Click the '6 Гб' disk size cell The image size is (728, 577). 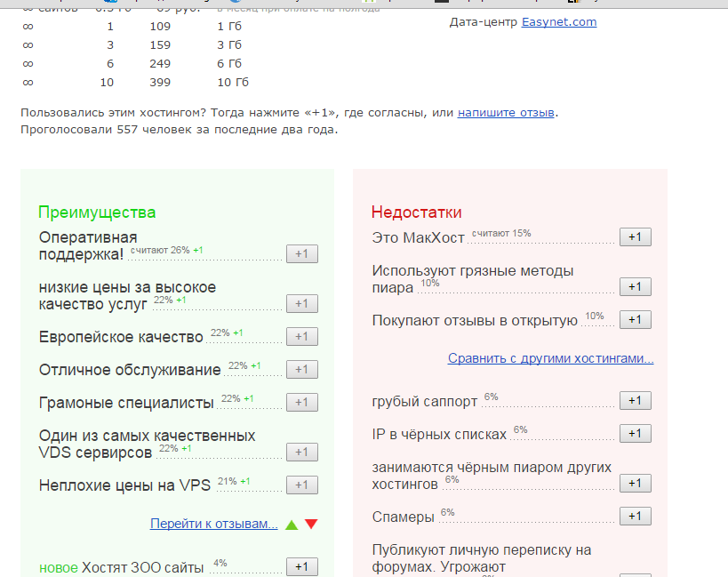pyautogui.click(x=229, y=64)
